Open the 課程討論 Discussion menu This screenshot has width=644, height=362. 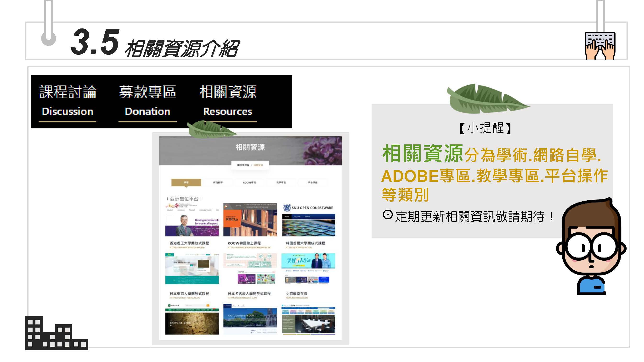pos(68,102)
